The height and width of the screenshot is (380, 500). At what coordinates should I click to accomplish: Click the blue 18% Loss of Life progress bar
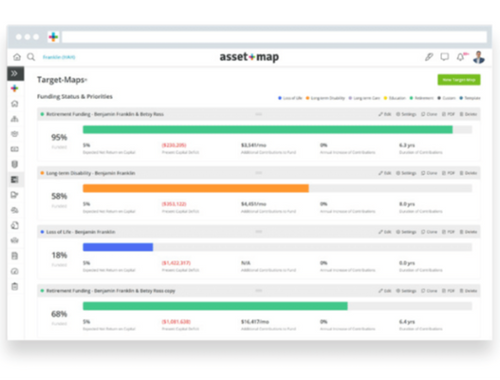(x=118, y=247)
